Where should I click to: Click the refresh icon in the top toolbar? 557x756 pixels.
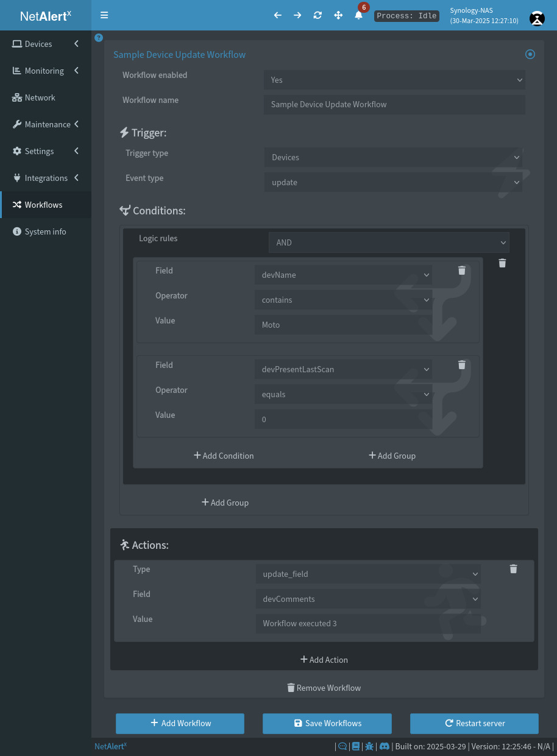318,15
